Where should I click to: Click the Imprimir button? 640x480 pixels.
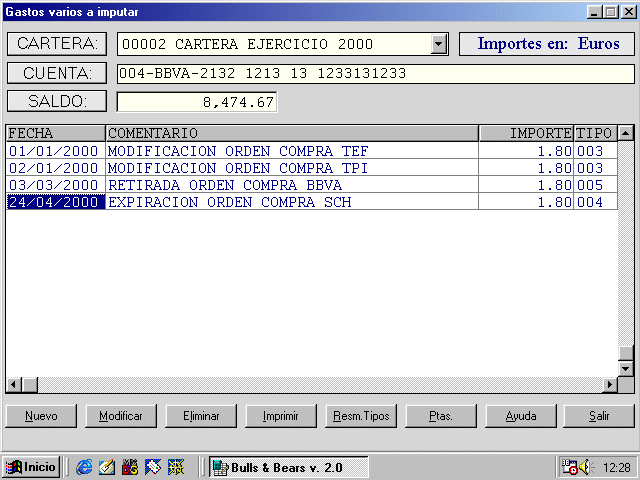pyautogui.click(x=281, y=416)
